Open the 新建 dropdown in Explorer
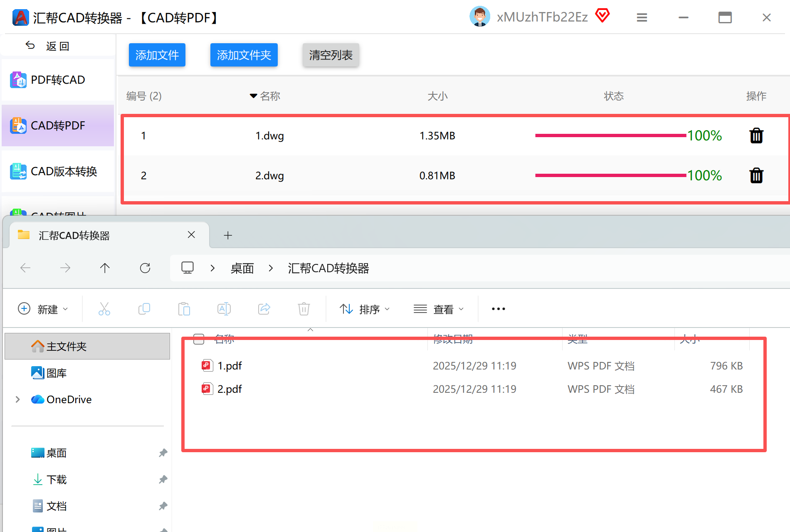Image resolution: width=790 pixels, height=532 pixels. coord(43,309)
